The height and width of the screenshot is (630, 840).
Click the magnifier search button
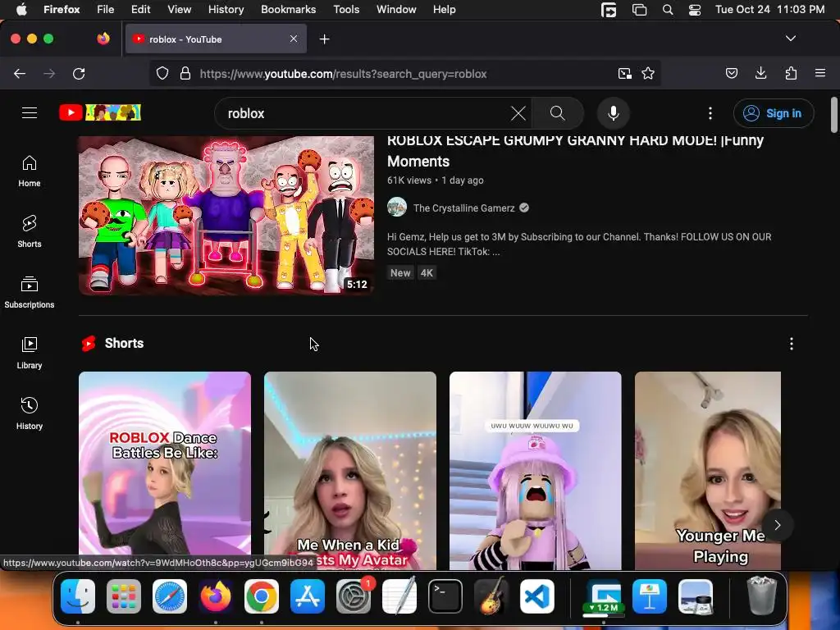(x=558, y=113)
